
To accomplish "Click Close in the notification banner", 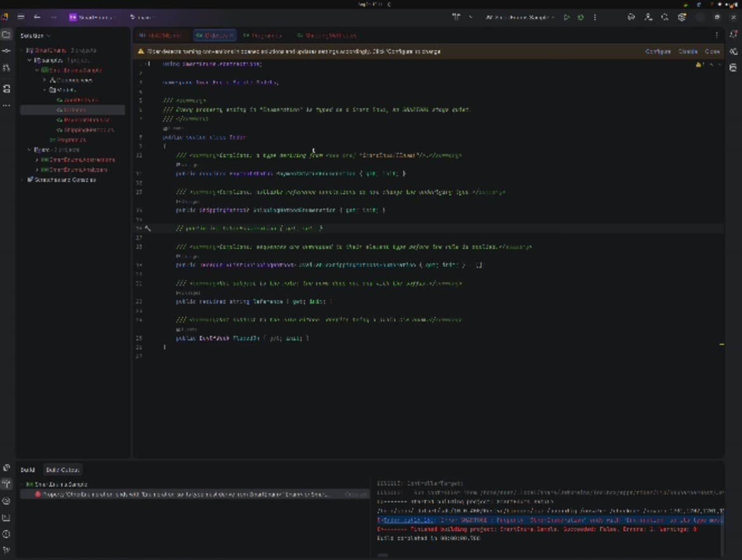I will 712,51.
